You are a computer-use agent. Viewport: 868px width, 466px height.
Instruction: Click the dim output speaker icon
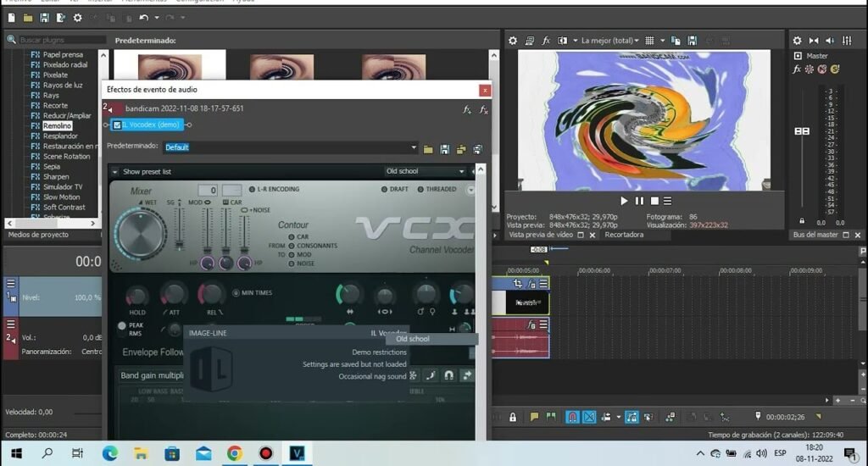830,41
